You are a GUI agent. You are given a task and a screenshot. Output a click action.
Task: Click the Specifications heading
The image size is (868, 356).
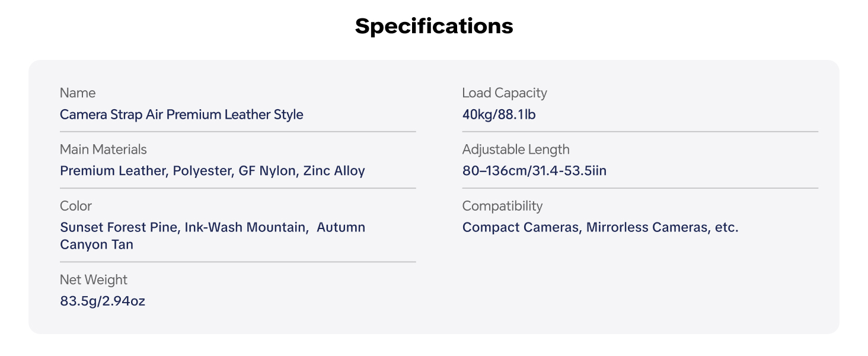point(434,26)
